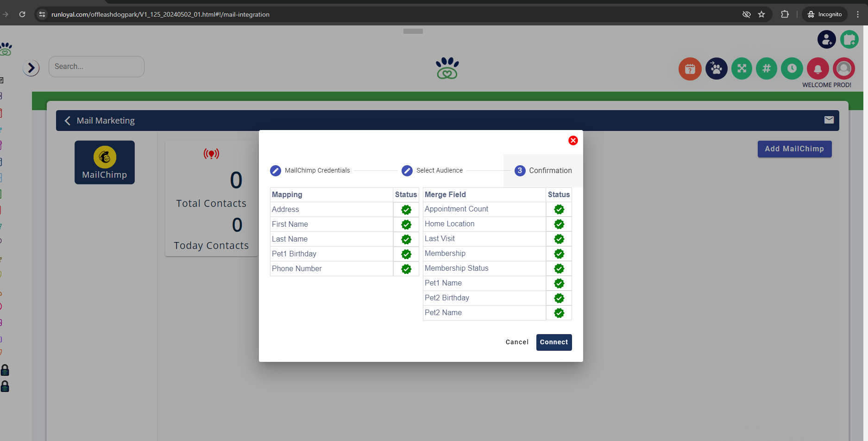Image resolution: width=868 pixels, height=441 pixels.
Task: Go back using Mail Marketing arrow
Action: tap(68, 121)
